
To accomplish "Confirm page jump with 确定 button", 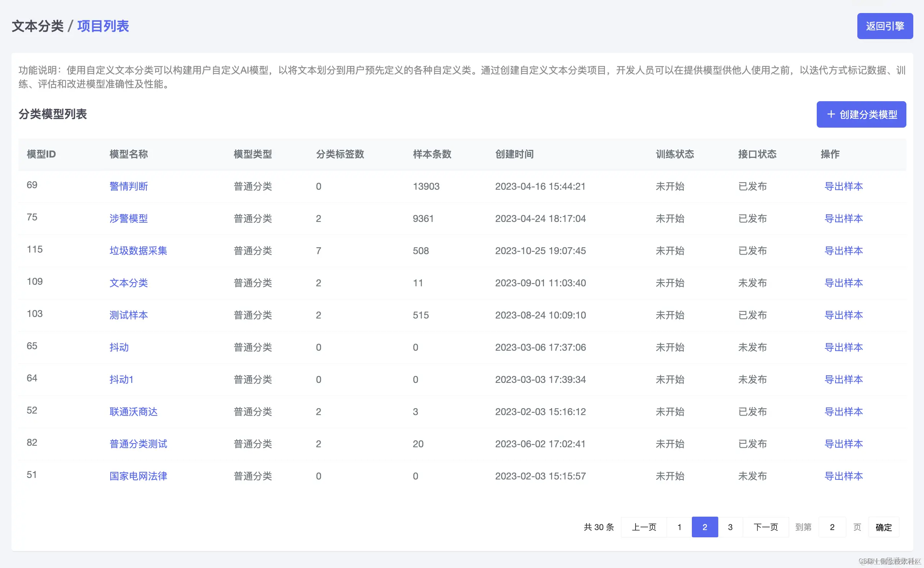I will point(883,527).
